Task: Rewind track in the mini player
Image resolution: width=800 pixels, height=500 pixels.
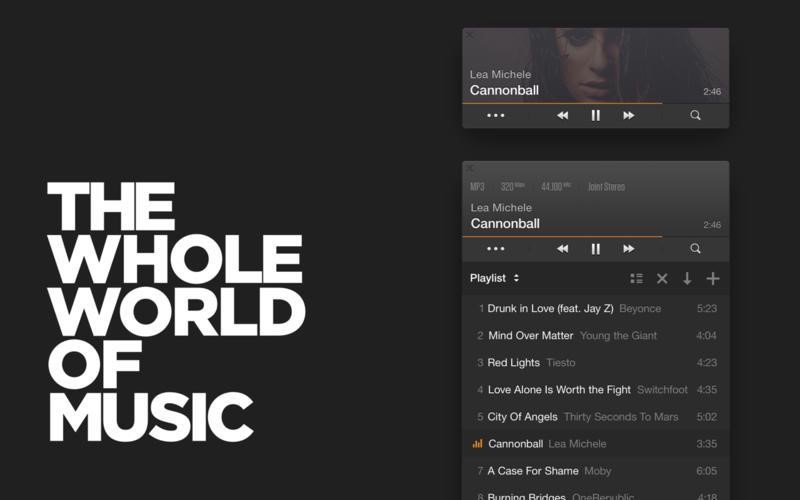Action: (x=562, y=115)
